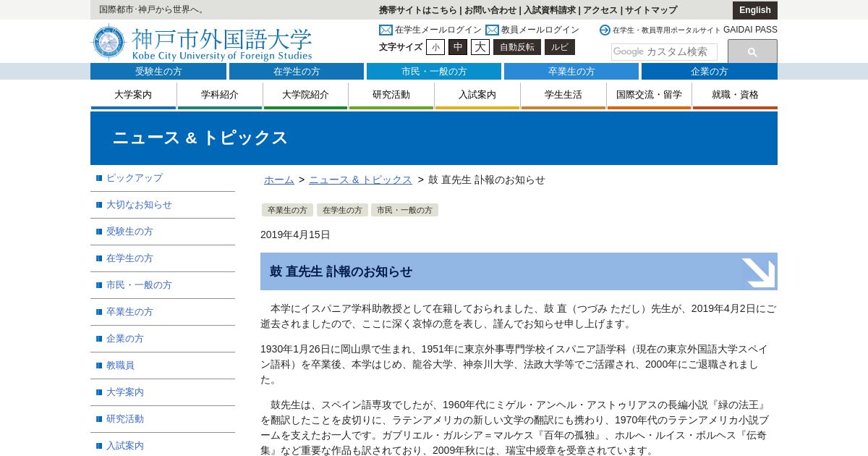This screenshot has height=456, width=868.
Task: Open 学生生活 main menu
Action: point(563,95)
